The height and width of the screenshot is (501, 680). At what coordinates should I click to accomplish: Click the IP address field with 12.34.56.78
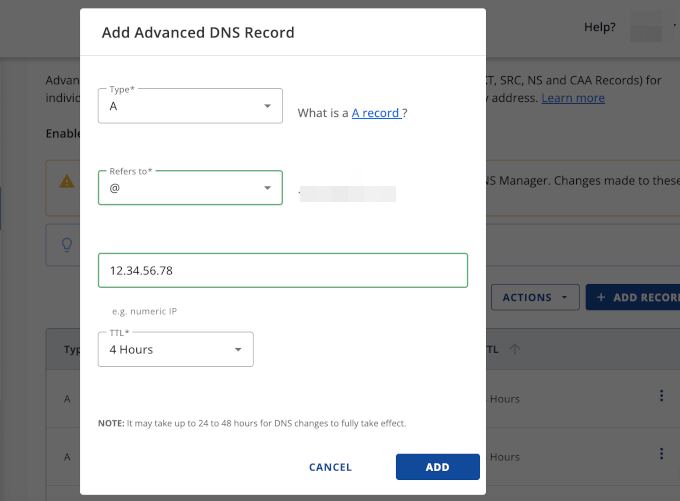(282, 271)
